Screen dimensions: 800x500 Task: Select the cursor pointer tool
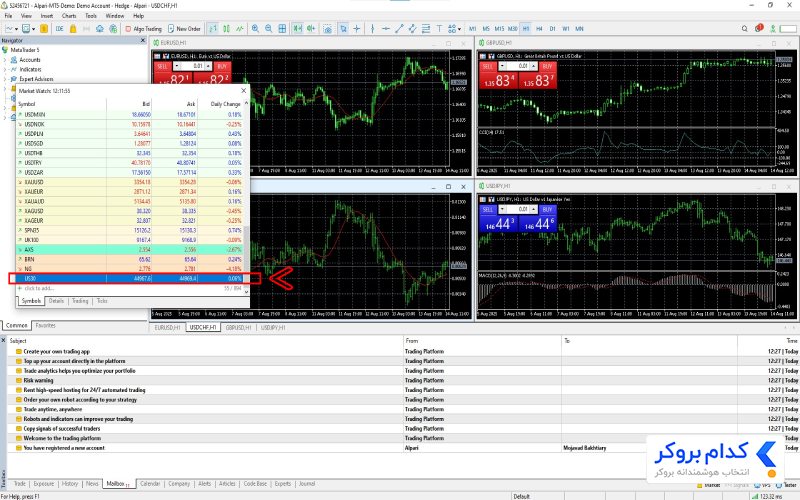click(343, 29)
